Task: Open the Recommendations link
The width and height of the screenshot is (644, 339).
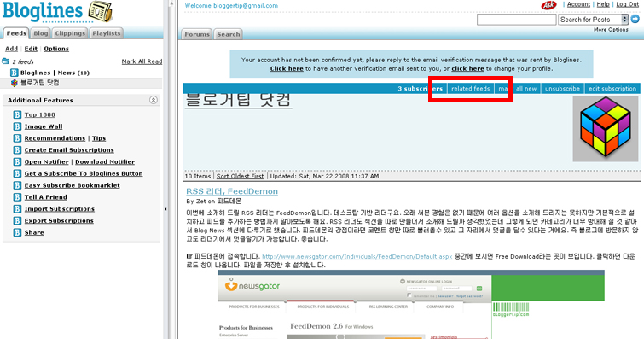Action: pos(55,138)
